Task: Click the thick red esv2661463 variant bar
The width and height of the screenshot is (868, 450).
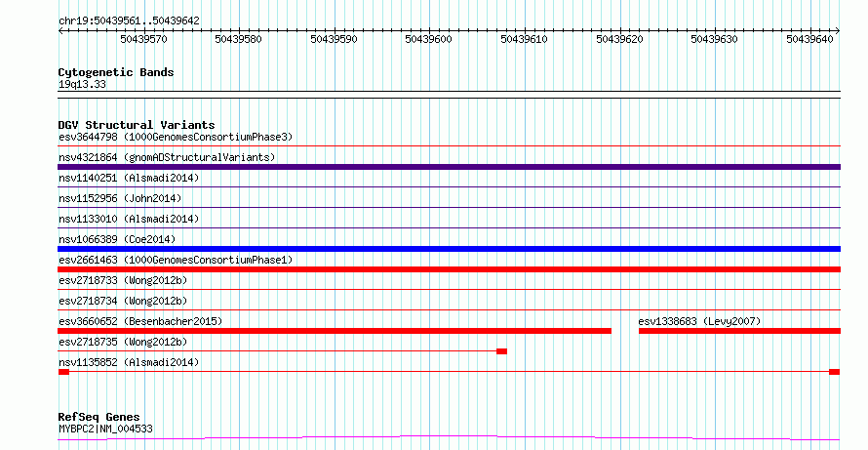Action: [x=449, y=269]
